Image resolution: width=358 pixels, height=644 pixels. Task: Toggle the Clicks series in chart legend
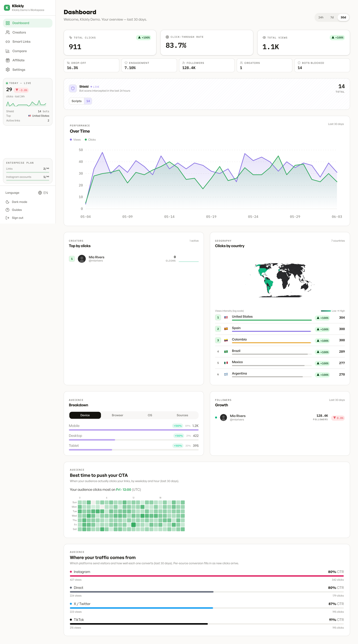tap(90, 140)
